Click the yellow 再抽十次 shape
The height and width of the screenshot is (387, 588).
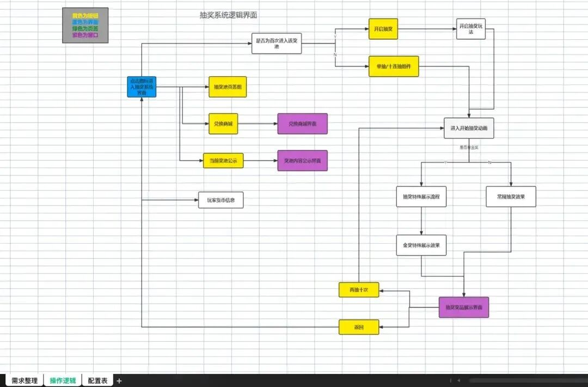(x=359, y=290)
